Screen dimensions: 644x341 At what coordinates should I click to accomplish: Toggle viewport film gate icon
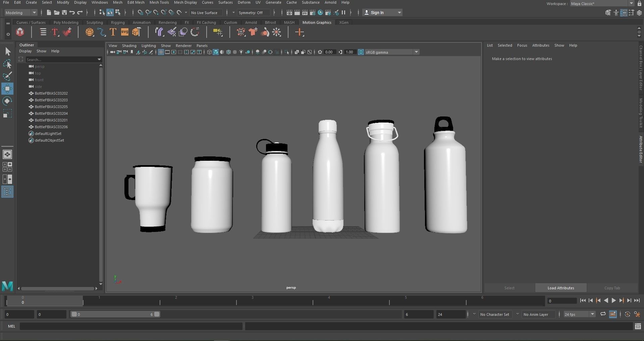(167, 52)
